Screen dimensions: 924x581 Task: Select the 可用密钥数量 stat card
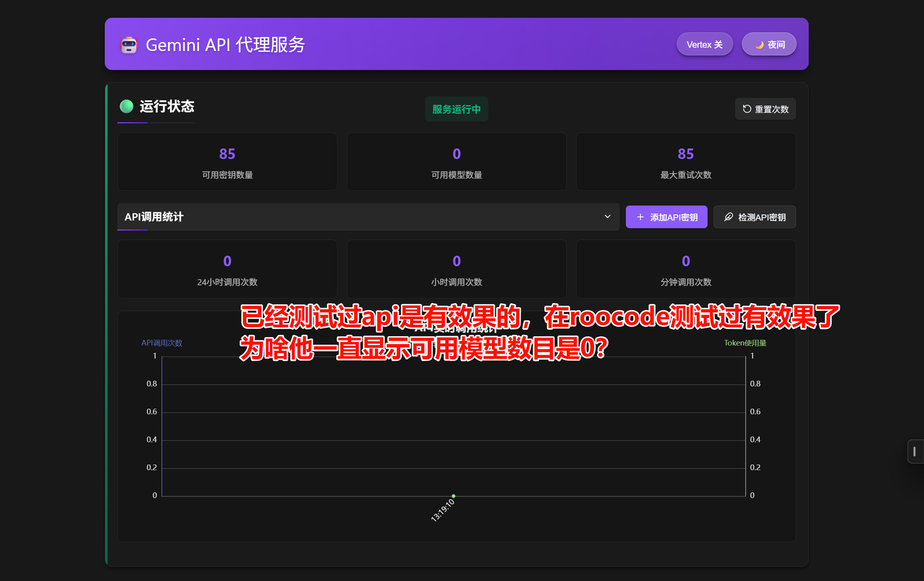(x=227, y=162)
